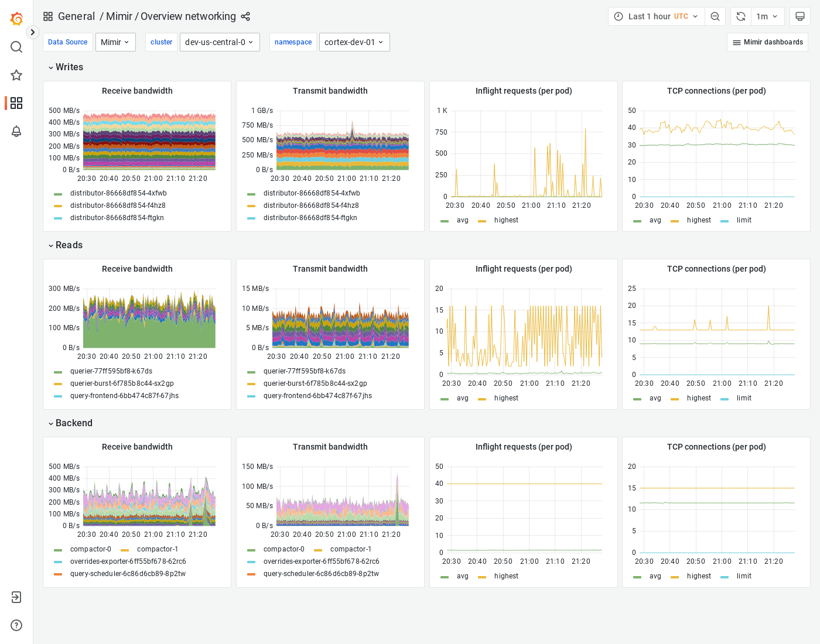Open the Transmit bandwidth panel menu
Image resolution: width=820 pixels, height=644 pixels.
pyautogui.click(x=330, y=91)
